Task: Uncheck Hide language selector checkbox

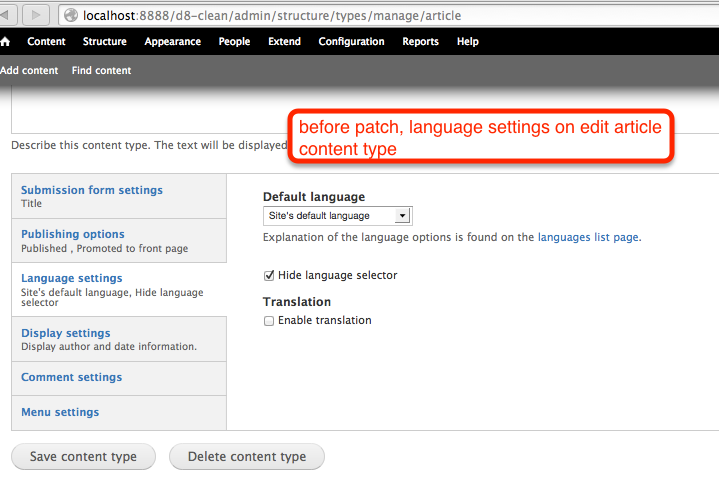Action: (x=269, y=276)
